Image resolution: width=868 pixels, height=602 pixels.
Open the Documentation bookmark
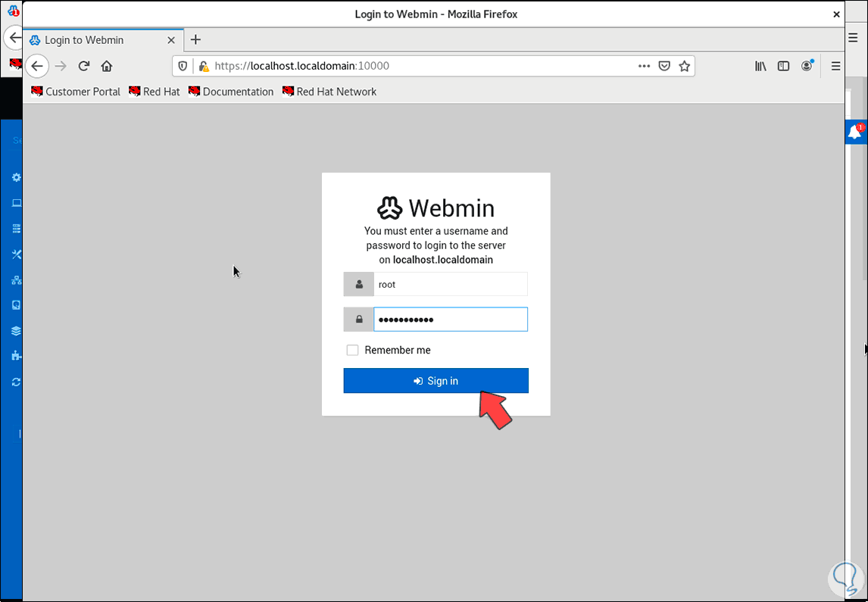(x=232, y=92)
